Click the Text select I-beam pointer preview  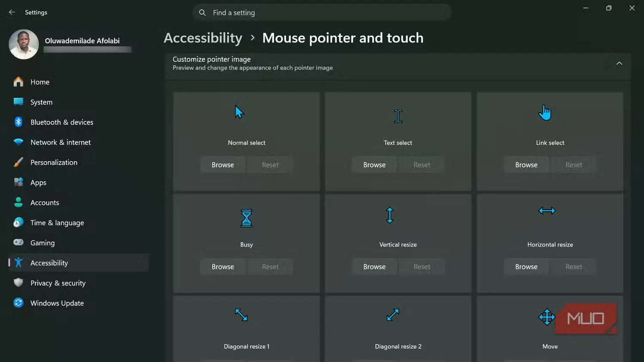coord(398,116)
